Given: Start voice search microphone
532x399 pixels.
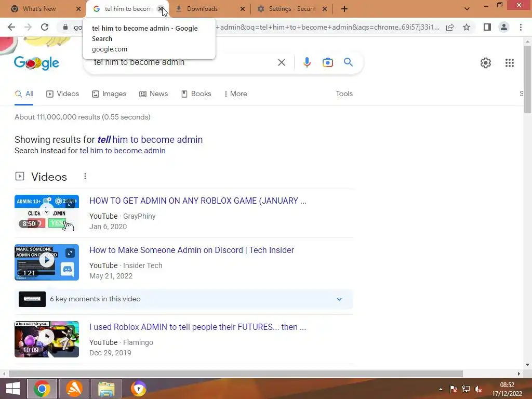Looking at the screenshot, I should (307, 62).
